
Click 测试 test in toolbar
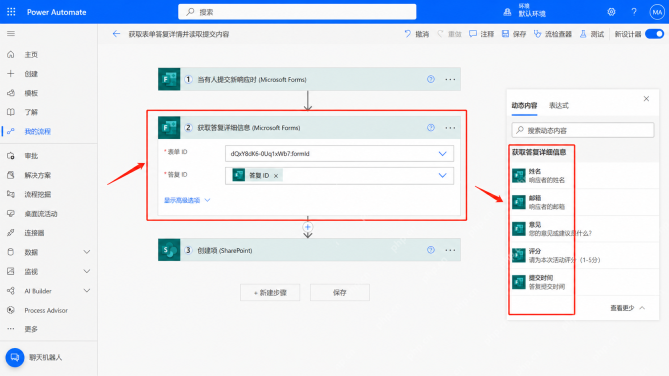[592, 34]
